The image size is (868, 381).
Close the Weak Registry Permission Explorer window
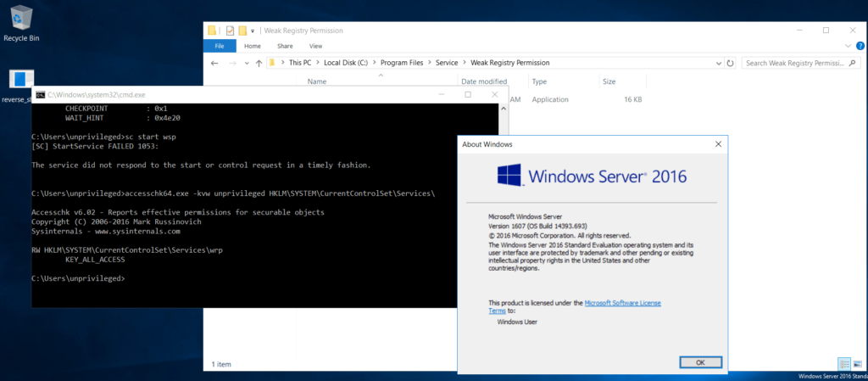coord(853,30)
